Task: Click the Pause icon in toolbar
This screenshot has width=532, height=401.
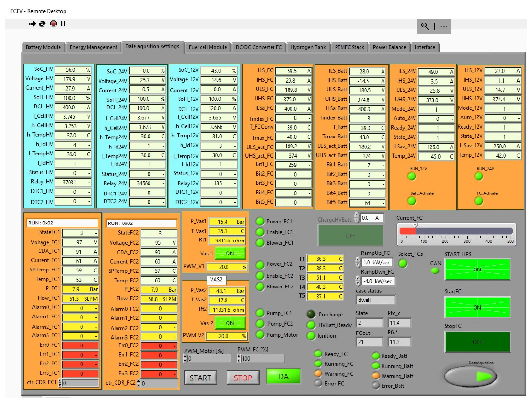Action: (x=63, y=23)
